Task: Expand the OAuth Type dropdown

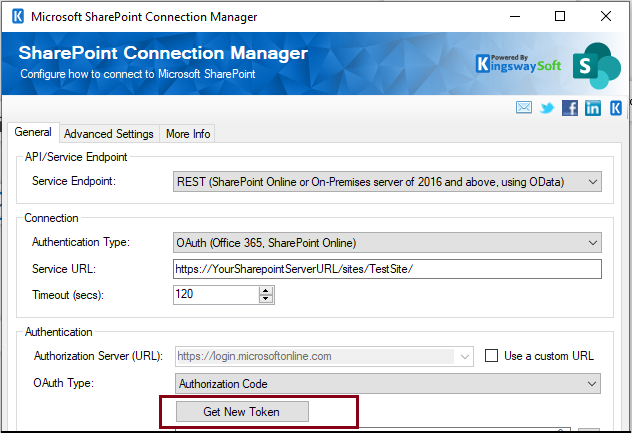Action: point(388,383)
